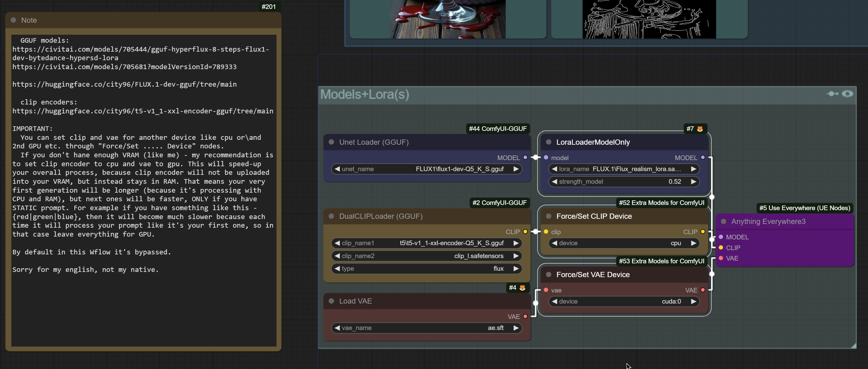Select next VAE device with right arrow

pos(693,301)
